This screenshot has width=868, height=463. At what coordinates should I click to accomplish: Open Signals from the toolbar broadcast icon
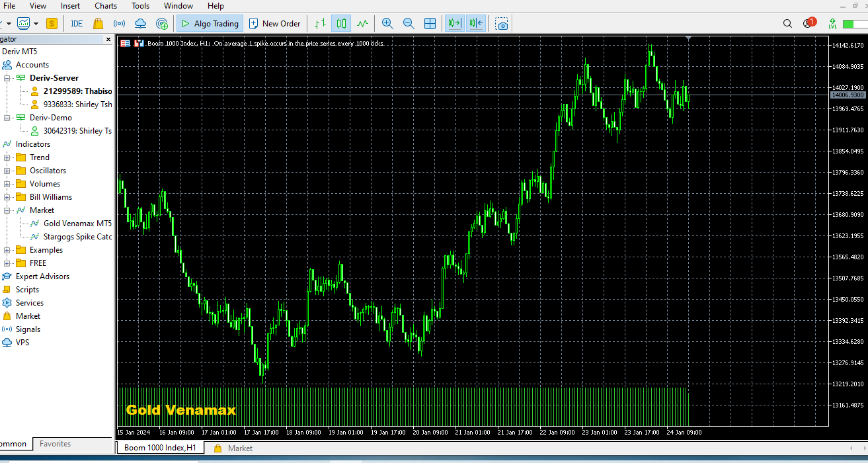[x=120, y=23]
